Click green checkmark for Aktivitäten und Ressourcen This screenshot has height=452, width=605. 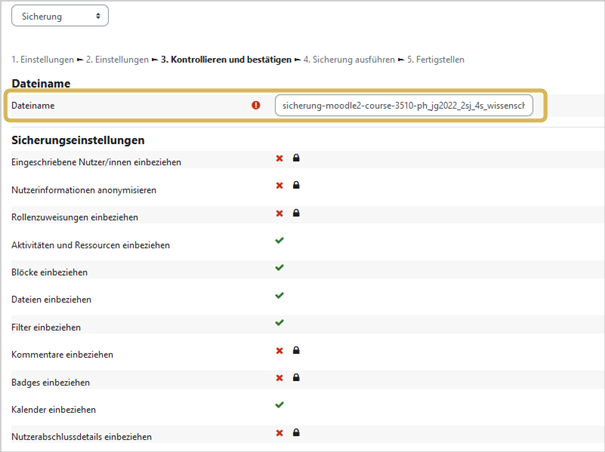pos(279,240)
